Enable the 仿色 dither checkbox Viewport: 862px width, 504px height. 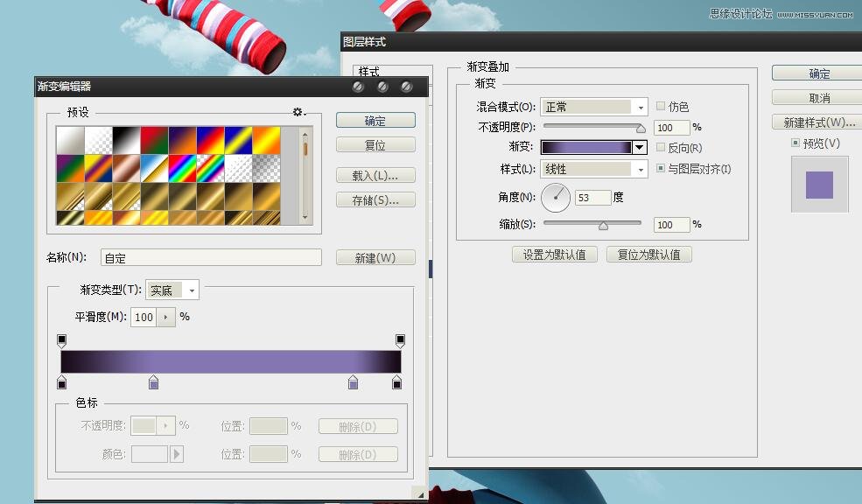[661, 106]
